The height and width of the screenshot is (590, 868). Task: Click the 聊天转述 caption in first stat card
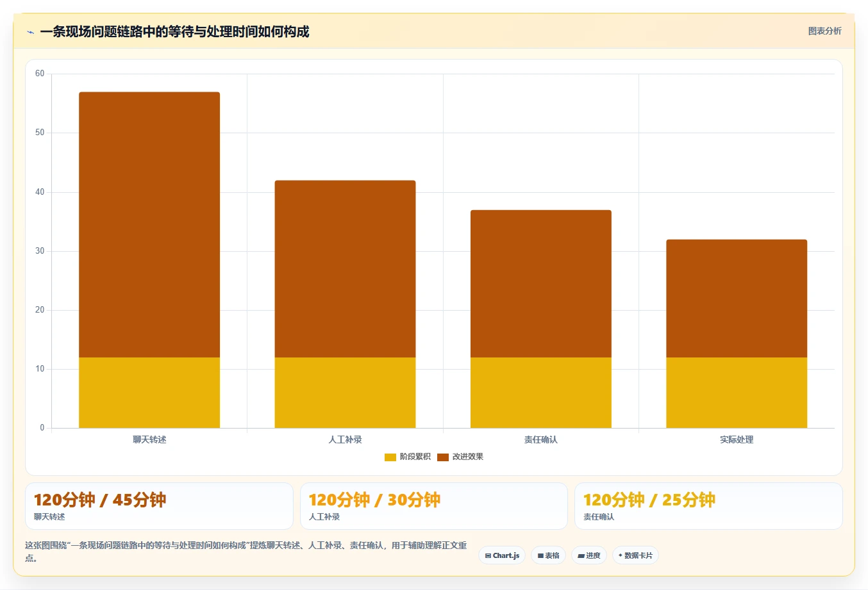click(x=49, y=517)
